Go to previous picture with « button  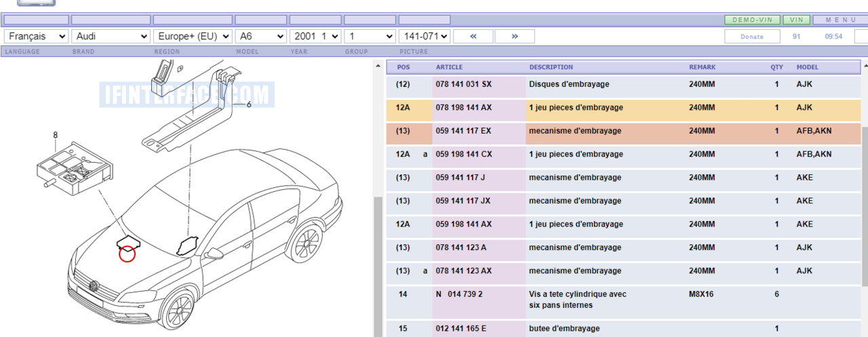(x=473, y=36)
